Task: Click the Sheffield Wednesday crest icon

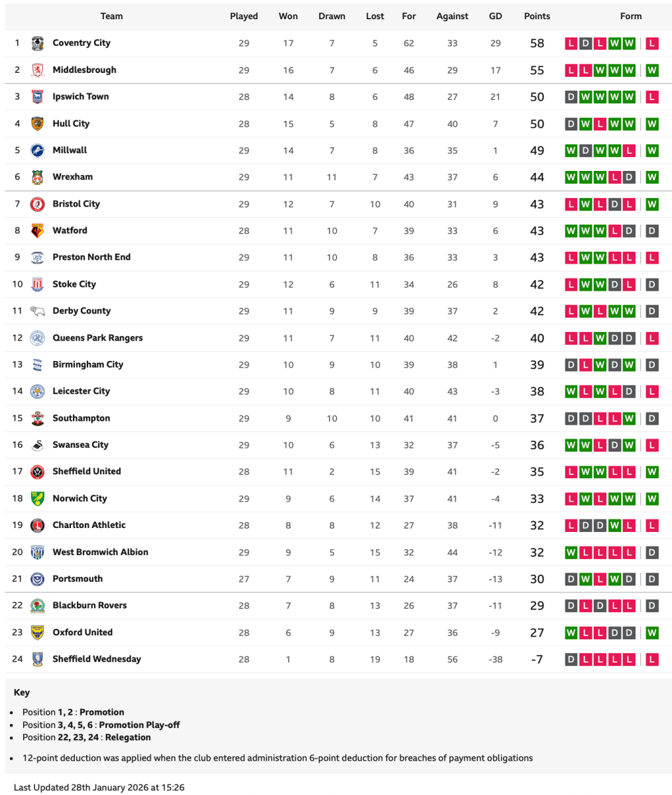Action: (x=37, y=659)
